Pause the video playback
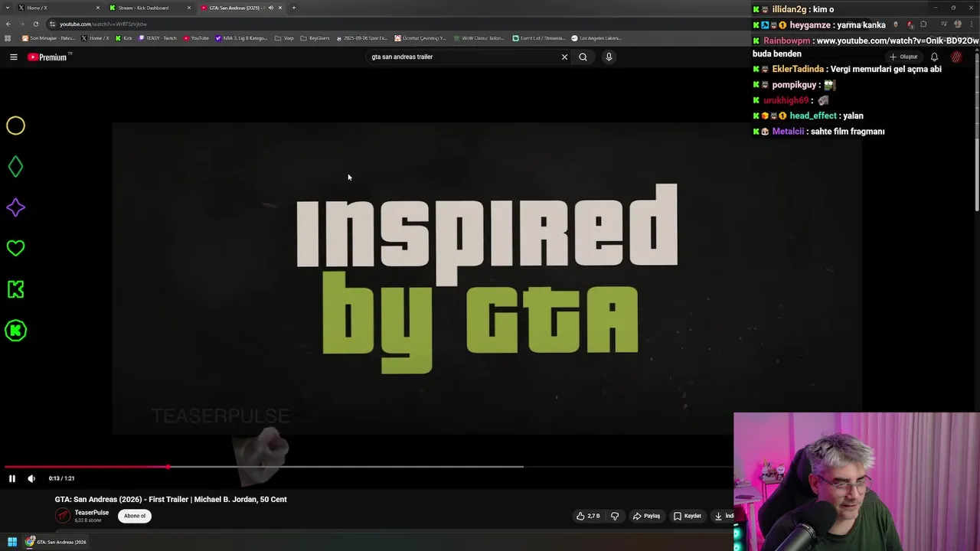The height and width of the screenshot is (551, 980). point(12,478)
